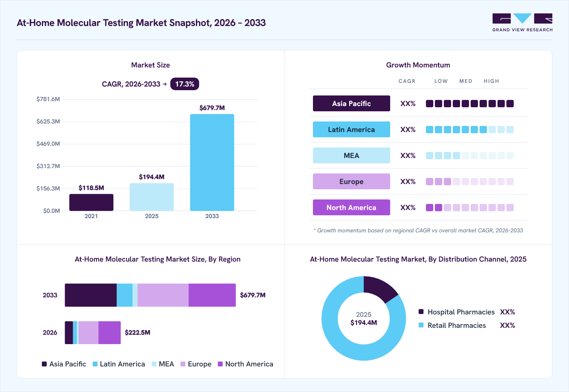Click the XX% CAGR value for MEA
The image size is (569, 392).
pos(408,156)
